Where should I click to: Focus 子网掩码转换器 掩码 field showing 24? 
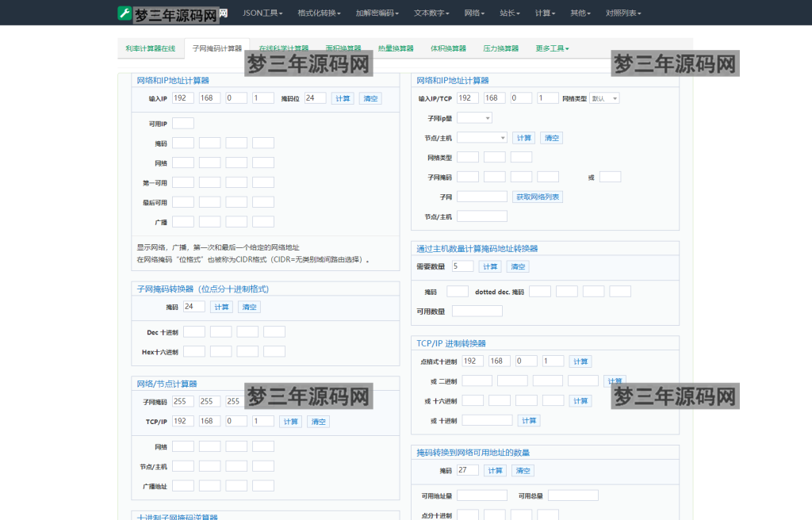tap(194, 307)
